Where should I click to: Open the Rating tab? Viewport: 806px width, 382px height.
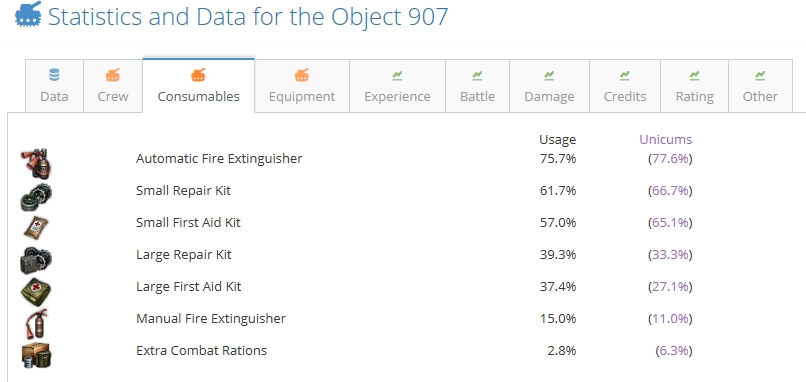(694, 86)
